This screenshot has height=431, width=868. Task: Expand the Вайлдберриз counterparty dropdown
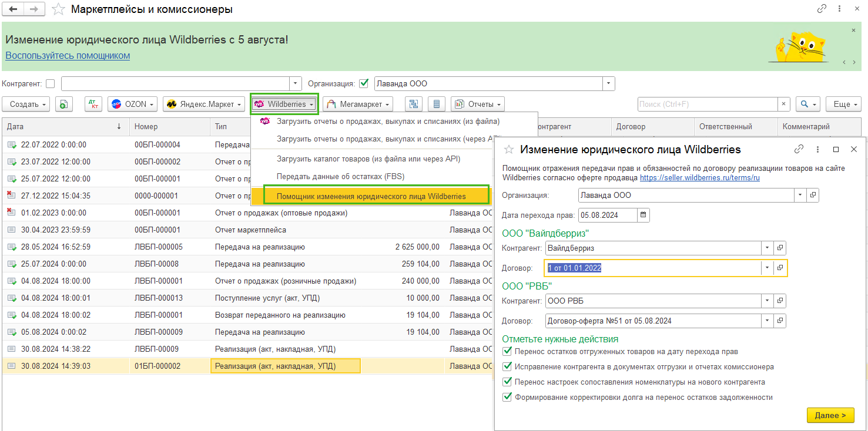tap(768, 248)
